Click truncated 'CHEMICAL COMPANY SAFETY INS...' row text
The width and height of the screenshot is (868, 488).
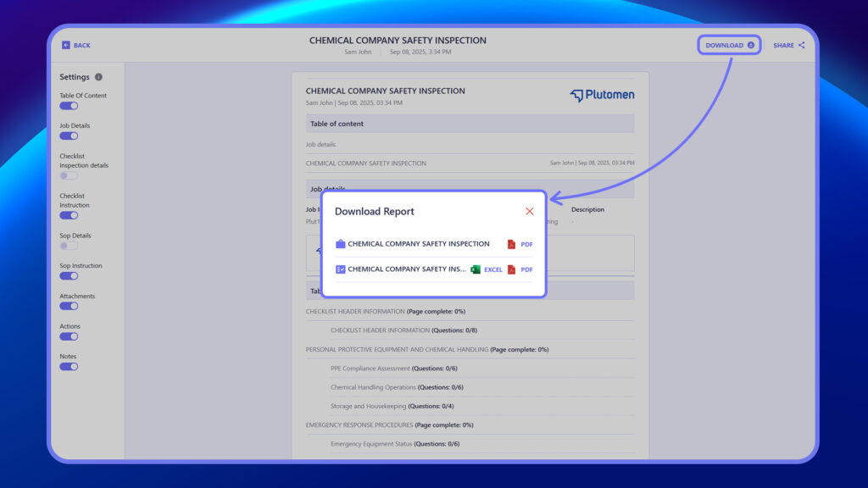(x=406, y=269)
